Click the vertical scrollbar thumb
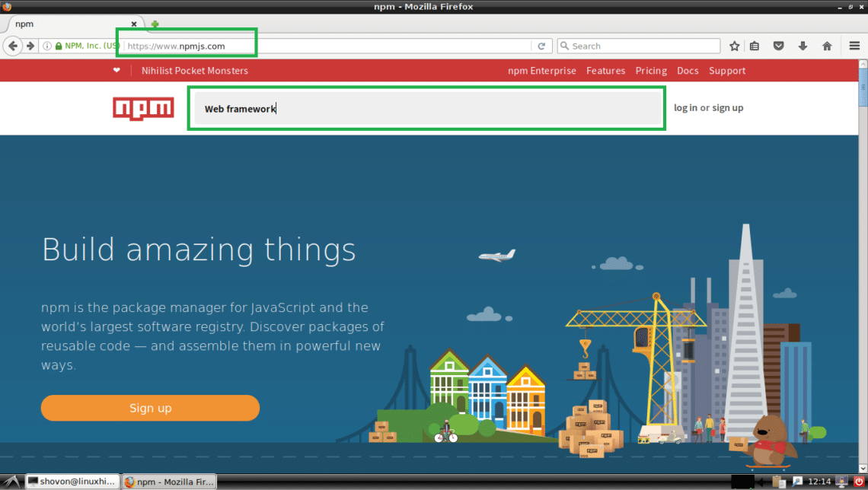Viewport: 868px width, 490px height. 863,87
